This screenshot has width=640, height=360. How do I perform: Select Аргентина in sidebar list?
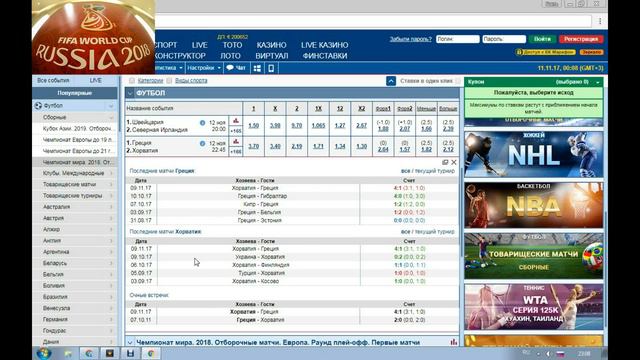75,252
